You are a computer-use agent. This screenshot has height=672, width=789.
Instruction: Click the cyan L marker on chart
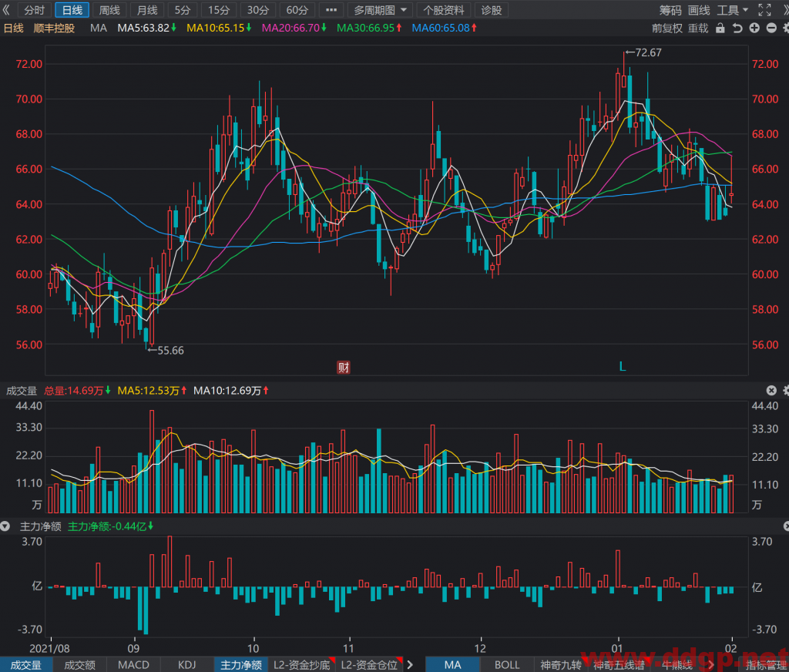coord(623,367)
